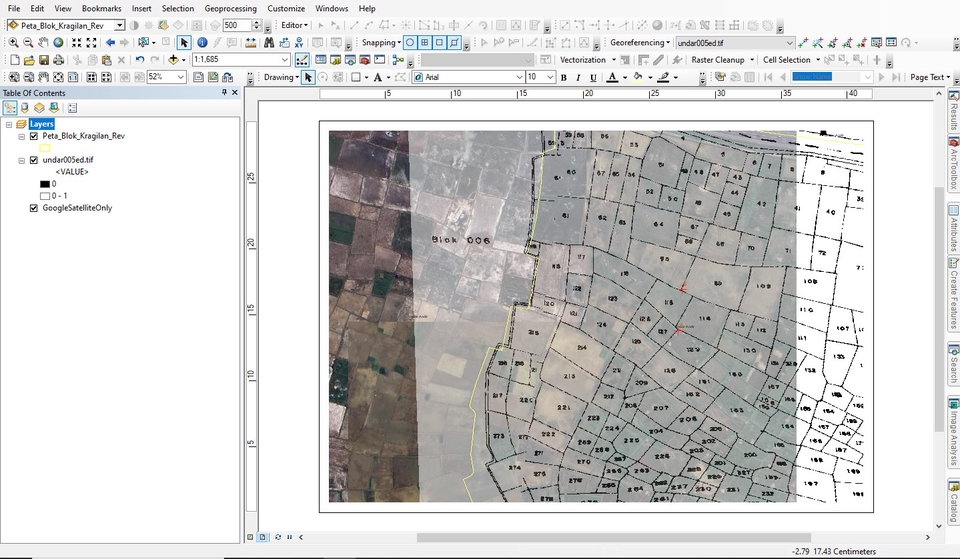
Task: Uncheck the Peta_Blok_Kragilan_Rev layer
Action: tap(34, 136)
